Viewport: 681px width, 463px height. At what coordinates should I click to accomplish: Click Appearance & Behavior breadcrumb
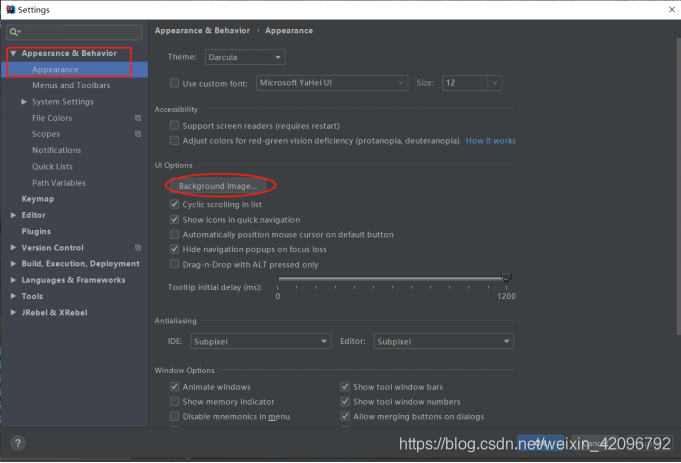point(202,30)
